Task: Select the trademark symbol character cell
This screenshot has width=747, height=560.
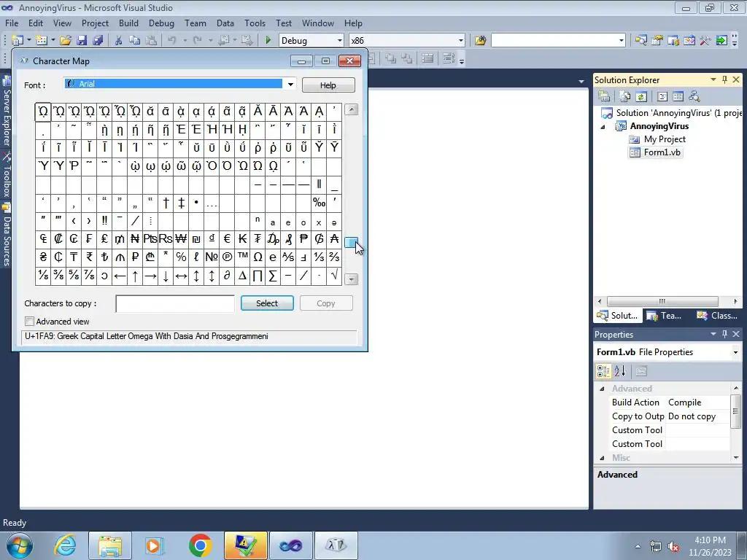Action: 242,257
